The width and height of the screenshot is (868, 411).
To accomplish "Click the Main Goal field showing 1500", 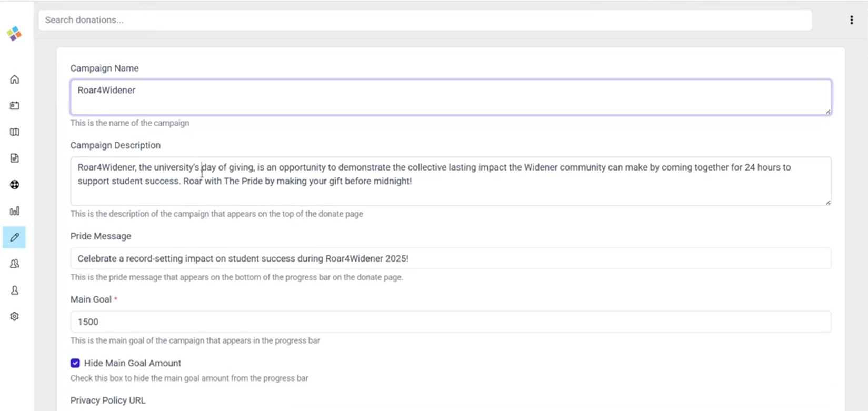I will click(x=451, y=322).
